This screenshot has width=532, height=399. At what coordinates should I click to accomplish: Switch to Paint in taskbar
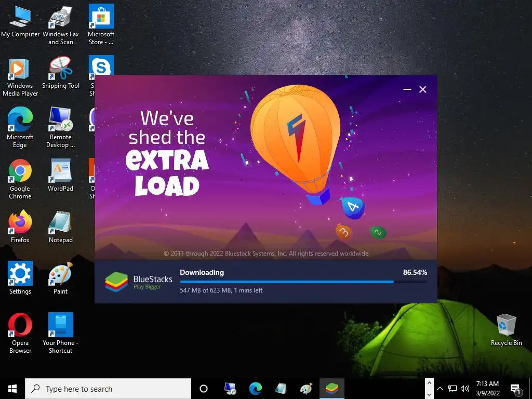(306, 389)
